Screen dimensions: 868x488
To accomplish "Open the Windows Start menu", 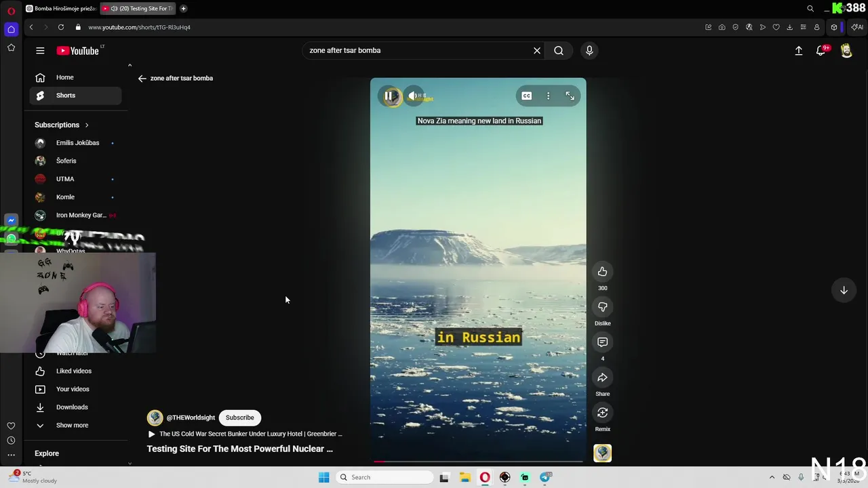I will (323, 477).
